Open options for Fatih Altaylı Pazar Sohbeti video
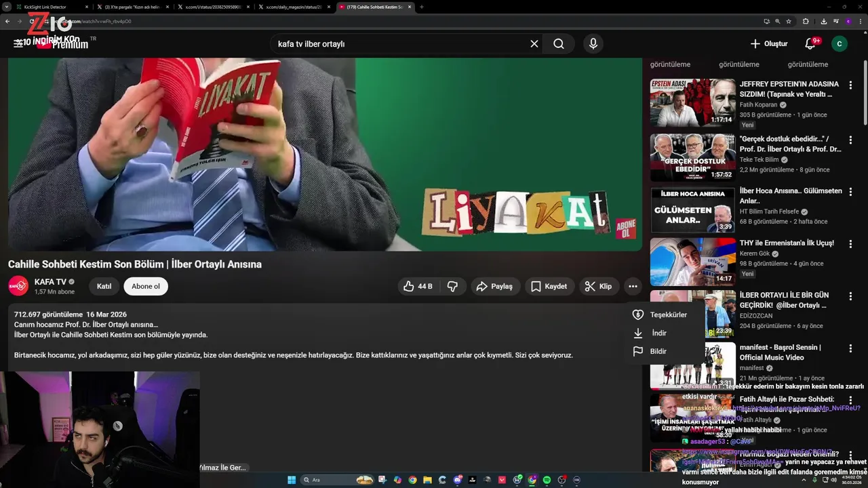Image resolution: width=868 pixels, height=488 pixels. (x=850, y=400)
